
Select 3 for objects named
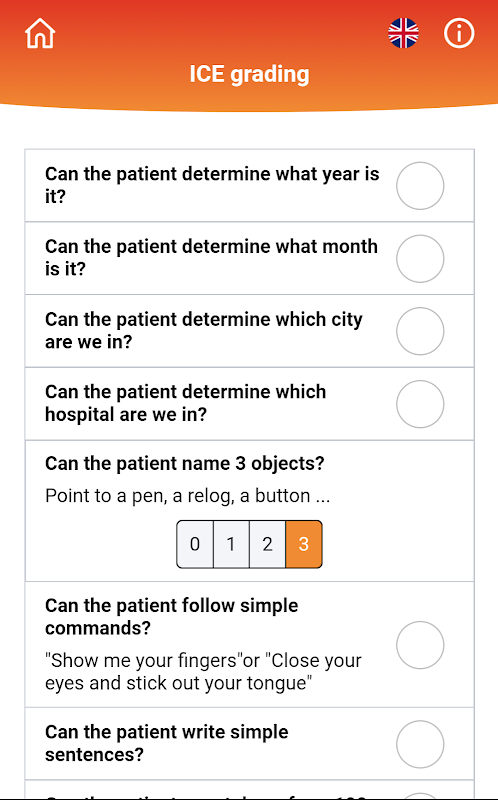(x=304, y=544)
